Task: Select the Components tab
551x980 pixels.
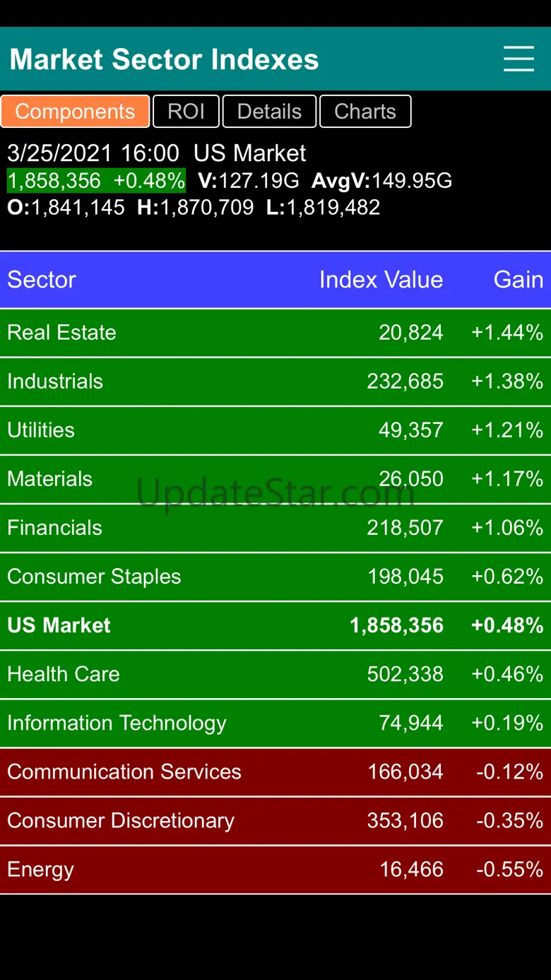Action: (75, 112)
